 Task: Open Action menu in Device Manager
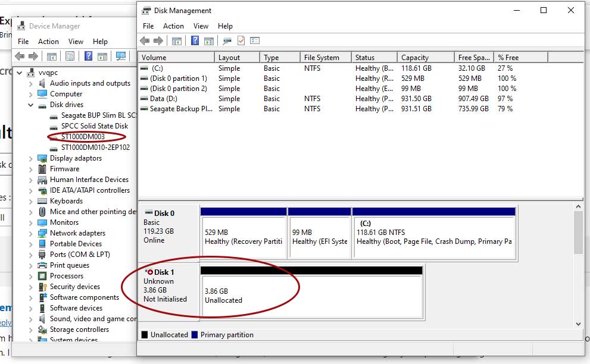49,42
